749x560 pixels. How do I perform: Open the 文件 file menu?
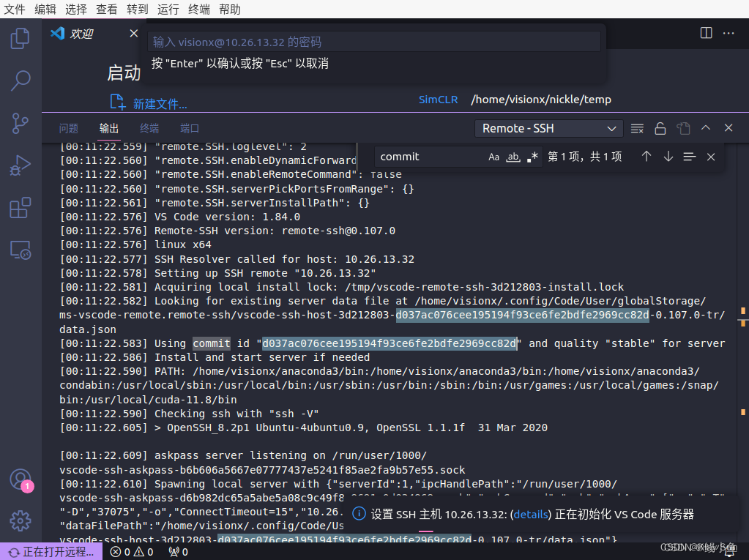tap(15, 9)
